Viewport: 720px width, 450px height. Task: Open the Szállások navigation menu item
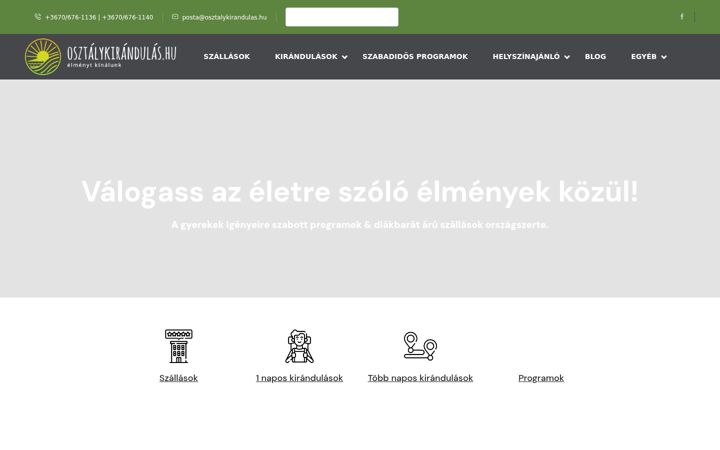point(227,56)
